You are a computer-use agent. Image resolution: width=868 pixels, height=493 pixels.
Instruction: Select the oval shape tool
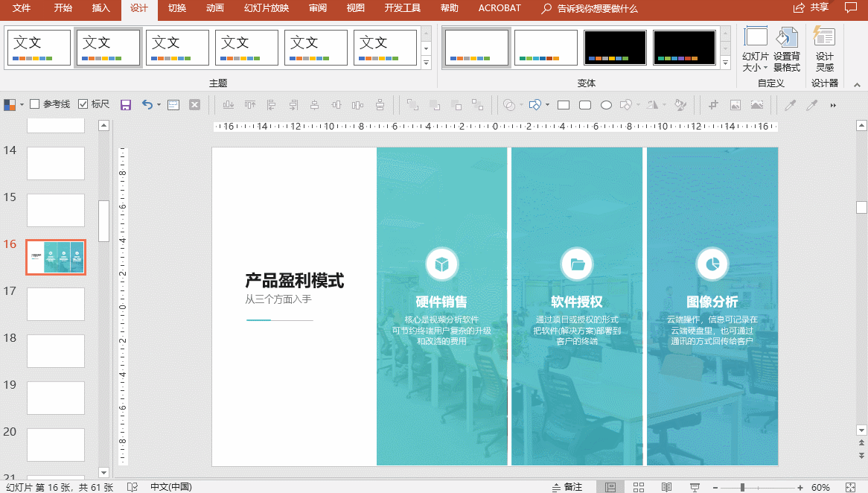[606, 105]
